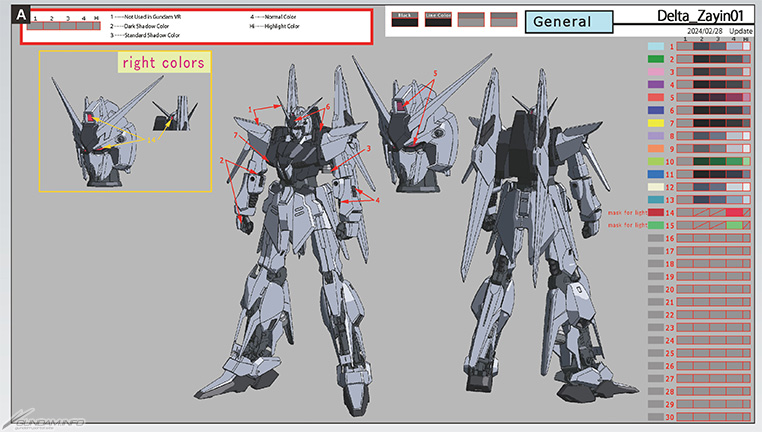Pick the green swatch for row 2
Viewport: 762px width, 432px height.
(x=656, y=59)
